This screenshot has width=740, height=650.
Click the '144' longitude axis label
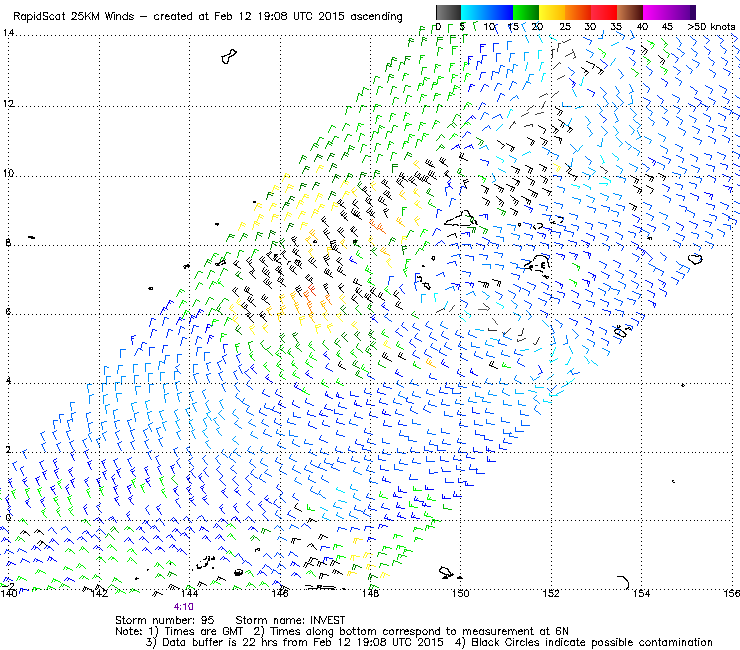coord(189,593)
